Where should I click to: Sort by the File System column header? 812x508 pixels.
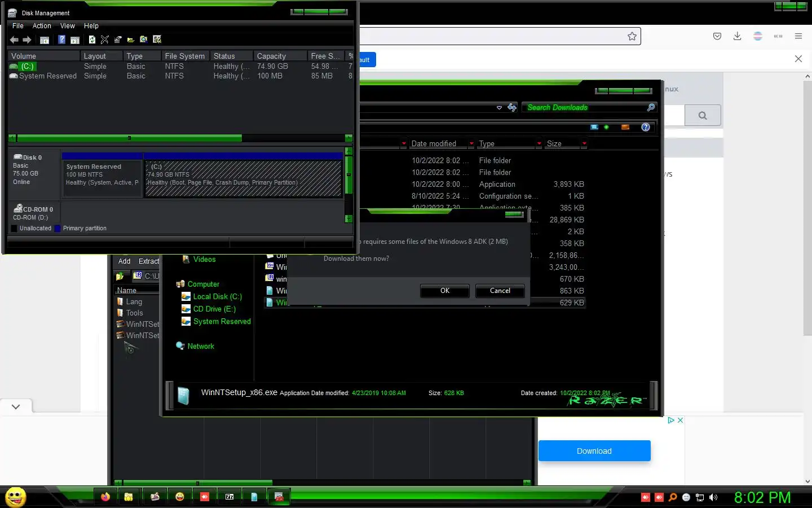click(x=185, y=56)
